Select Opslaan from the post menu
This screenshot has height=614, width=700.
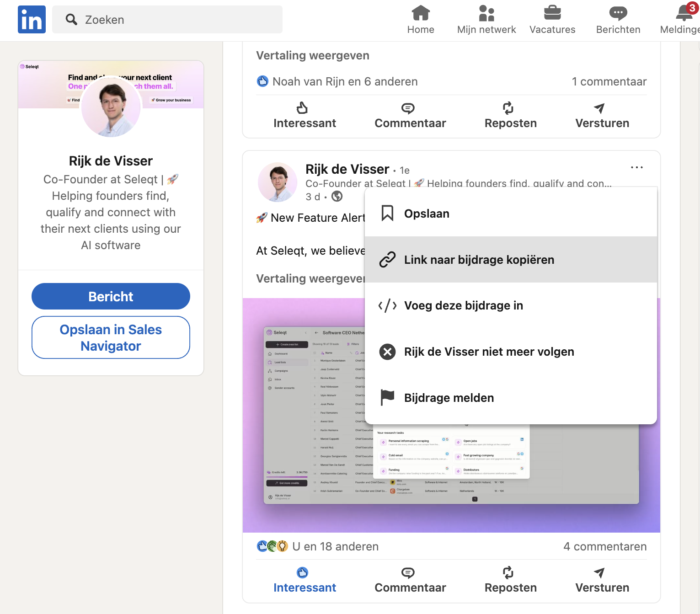(x=511, y=214)
